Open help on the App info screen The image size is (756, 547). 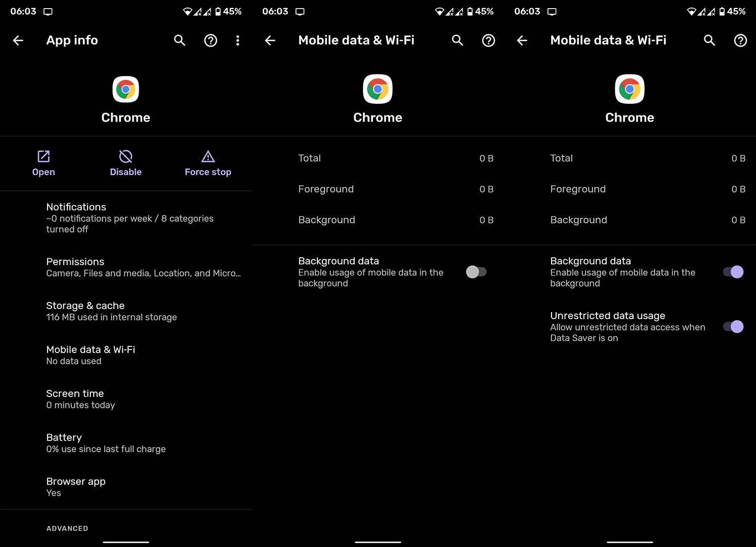[x=211, y=41]
